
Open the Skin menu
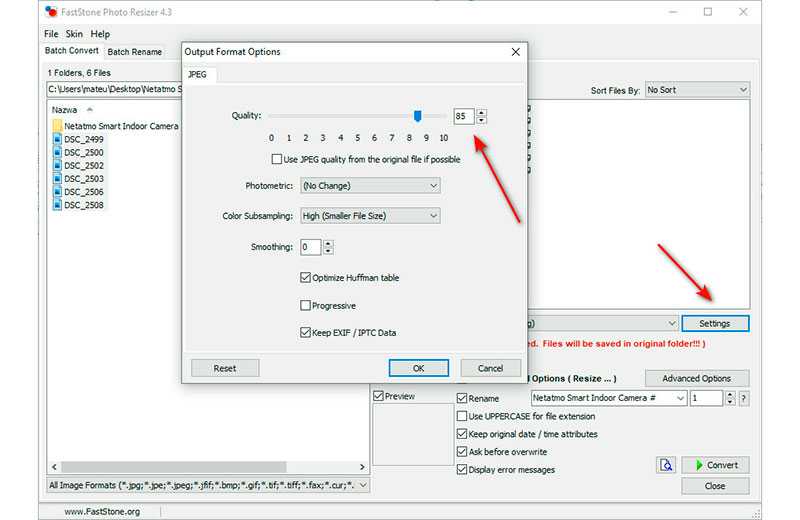tap(75, 34)
